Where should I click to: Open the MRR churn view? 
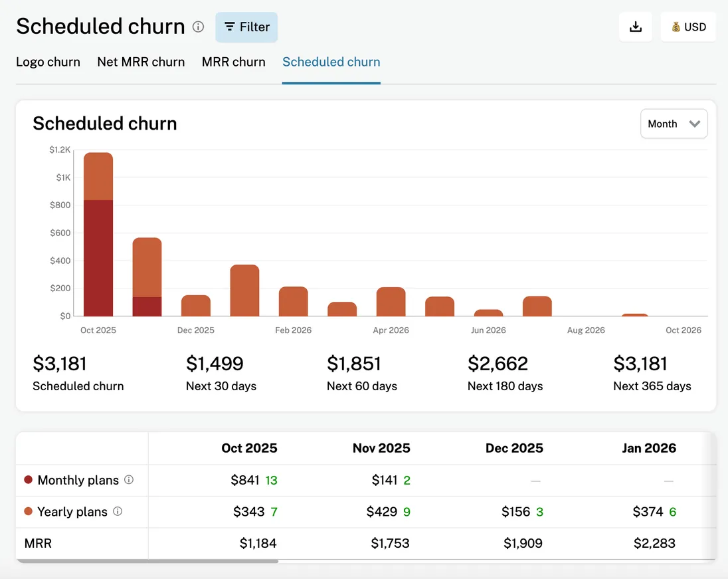click(x=233, y=62)
